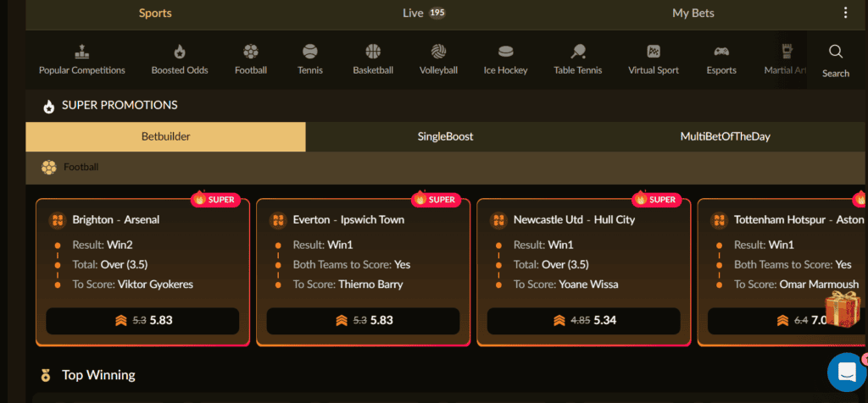Screen dimensions: 868x403
Task: Click 'Result: Win1' on Everton card
Action: 322,245
